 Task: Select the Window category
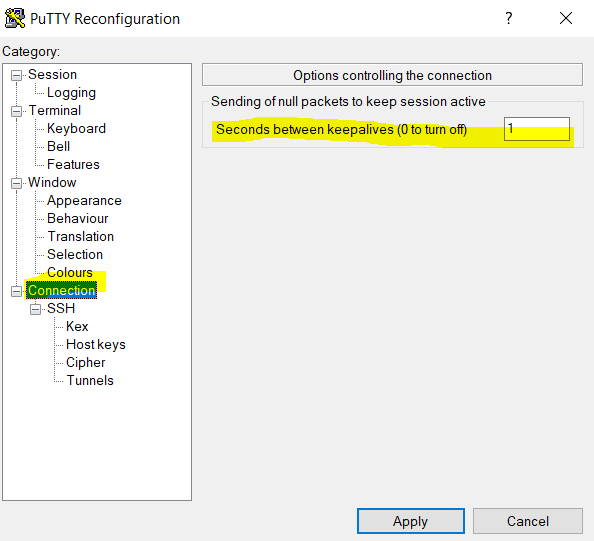coord(52,183)
